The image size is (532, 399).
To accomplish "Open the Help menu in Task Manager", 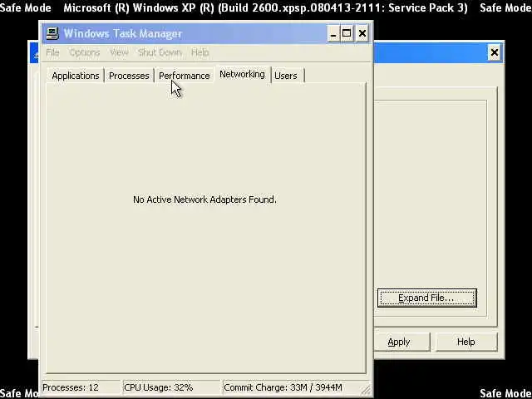I will click(199, 52).
